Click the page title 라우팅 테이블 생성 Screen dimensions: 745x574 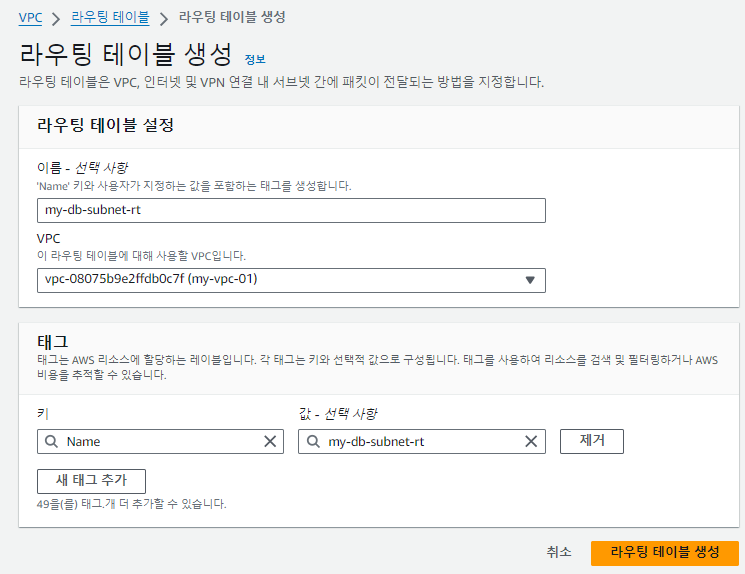click(x=126, y=54)
